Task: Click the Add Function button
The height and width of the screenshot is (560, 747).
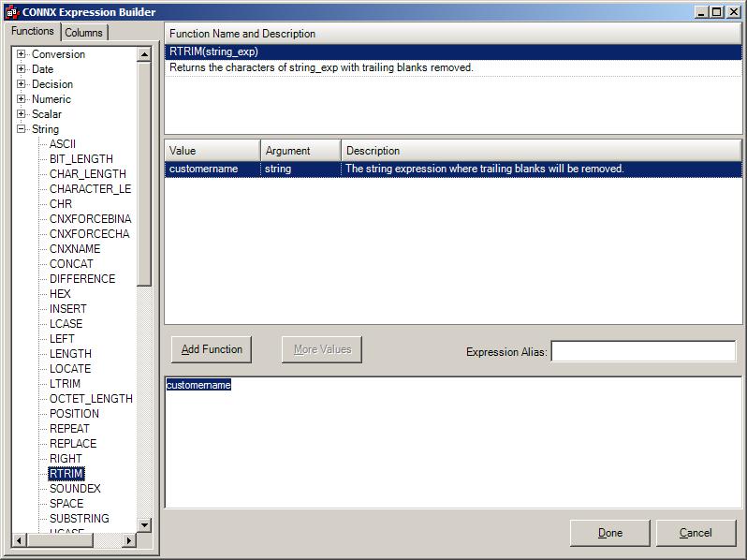Action: [212, 349]
